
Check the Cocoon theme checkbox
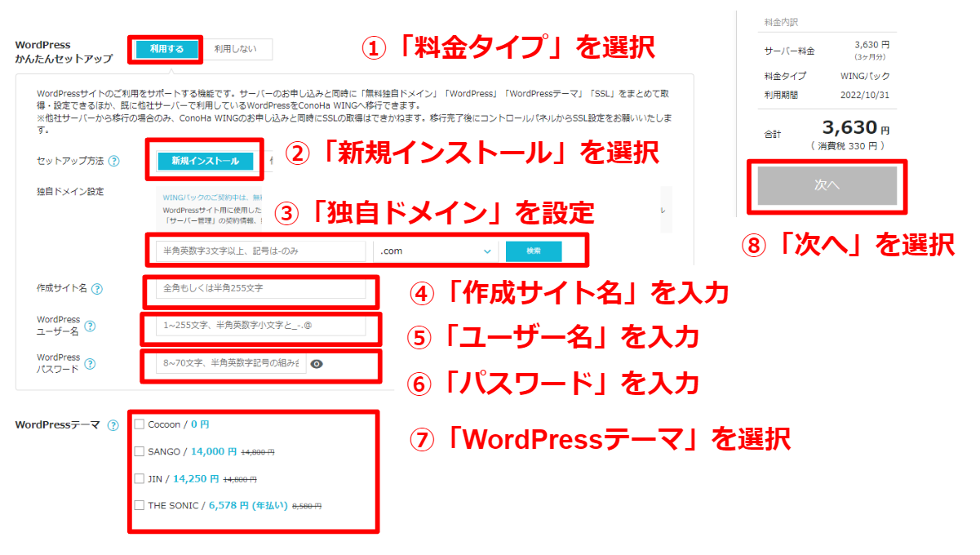(x=140, y=424)
